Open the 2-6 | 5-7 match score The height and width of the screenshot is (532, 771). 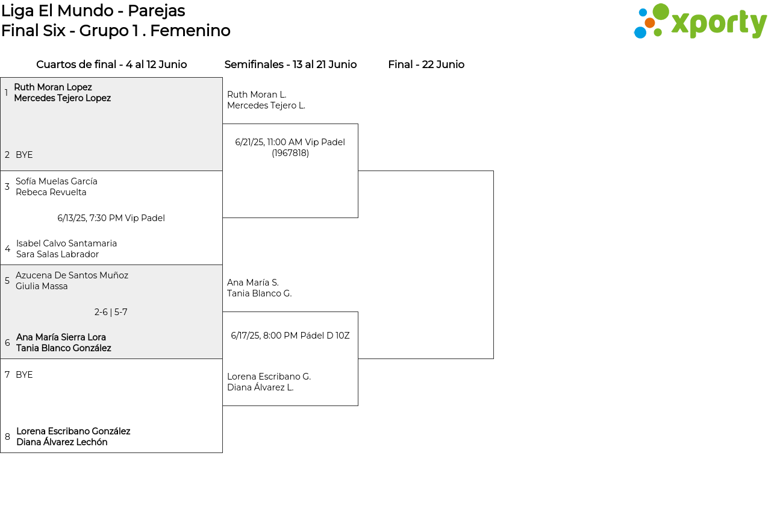pos(111,312)
